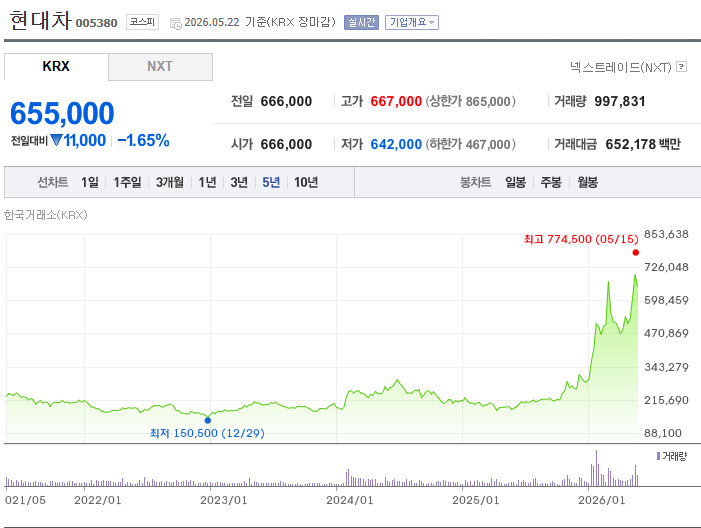Click the 최저 150,500 (12/29) label
Image resolution: width=701 pixels, height=528 pixels.
coord(207,433)
